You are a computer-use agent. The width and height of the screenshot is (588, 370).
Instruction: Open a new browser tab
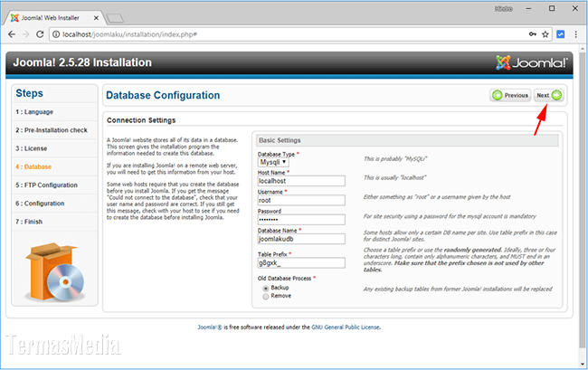click(x=114, y=18)
